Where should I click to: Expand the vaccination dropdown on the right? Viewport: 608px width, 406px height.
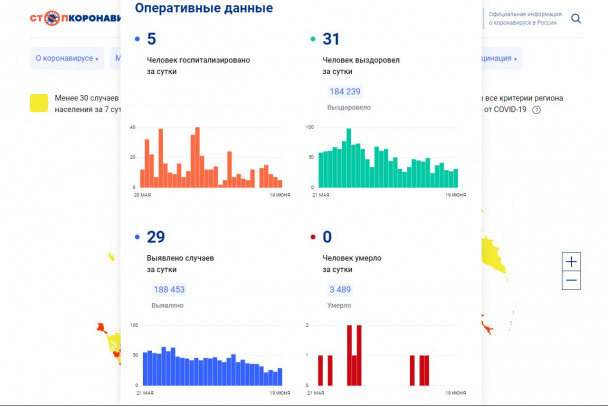[500, 58]
